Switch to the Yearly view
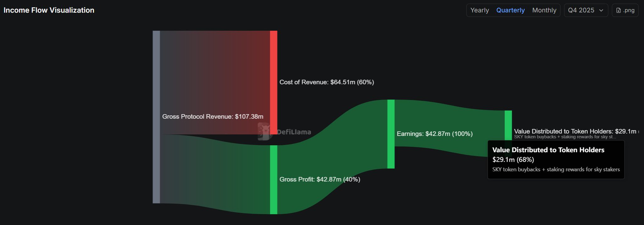This screenshot has height=225, width=644. click(x=480, y=10)
